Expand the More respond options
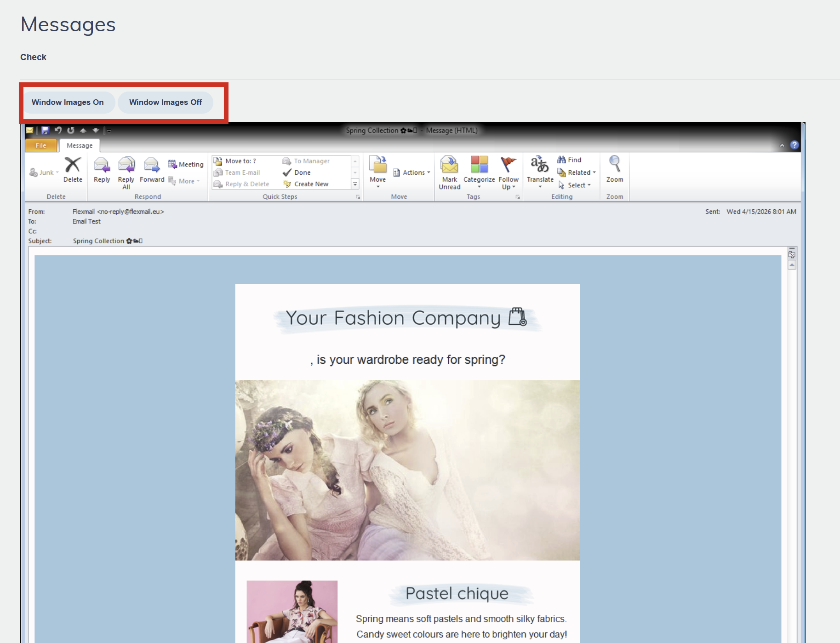 point(184,181)
